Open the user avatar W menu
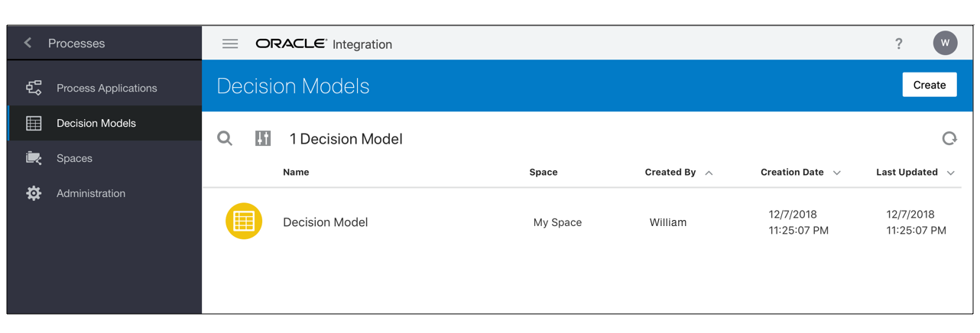Image resolution: width=980 pixels, height=333 pixels. click(x=945, y=43)
